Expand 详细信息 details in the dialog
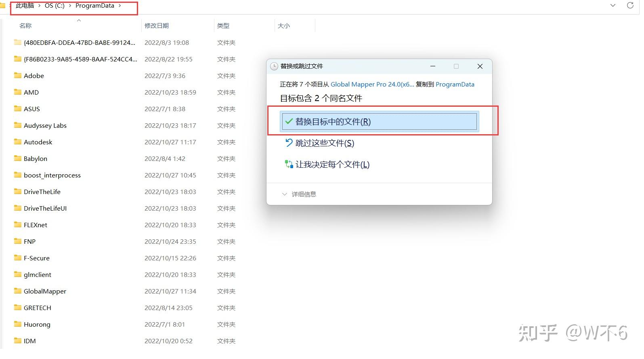The image size is (644, 359). pos(299,194)
